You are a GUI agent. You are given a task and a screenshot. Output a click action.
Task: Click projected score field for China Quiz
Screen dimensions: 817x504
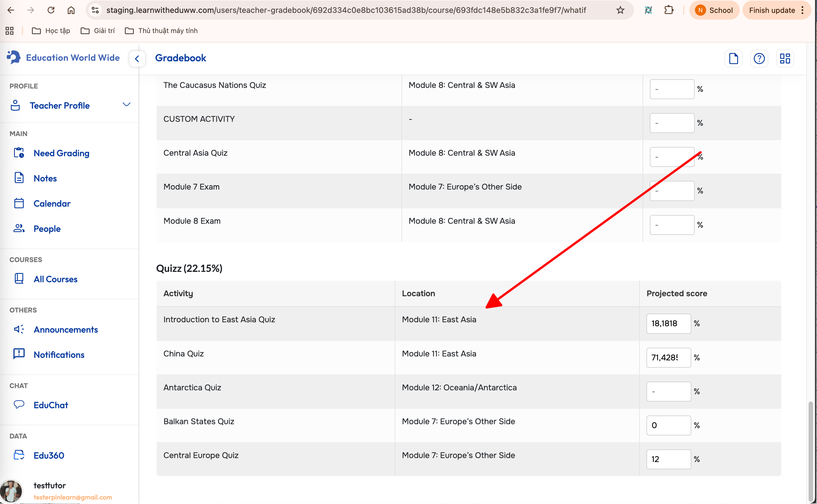coord(668,357)
